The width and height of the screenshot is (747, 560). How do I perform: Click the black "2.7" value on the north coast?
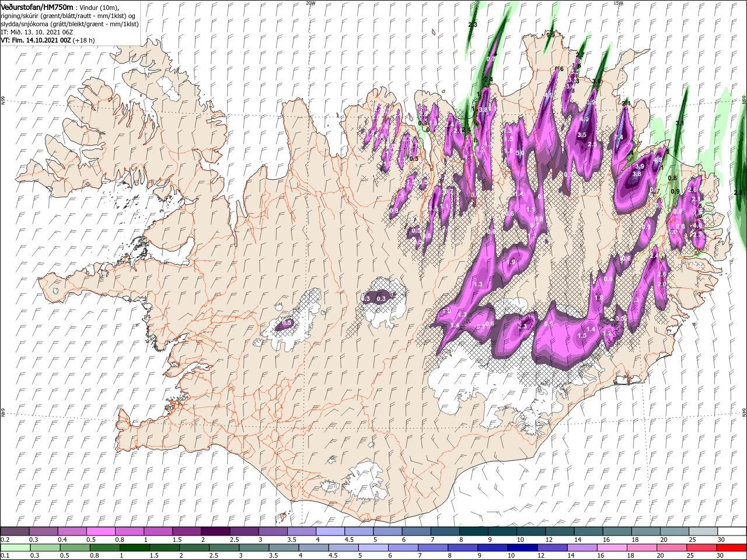(x=580, y=55)
